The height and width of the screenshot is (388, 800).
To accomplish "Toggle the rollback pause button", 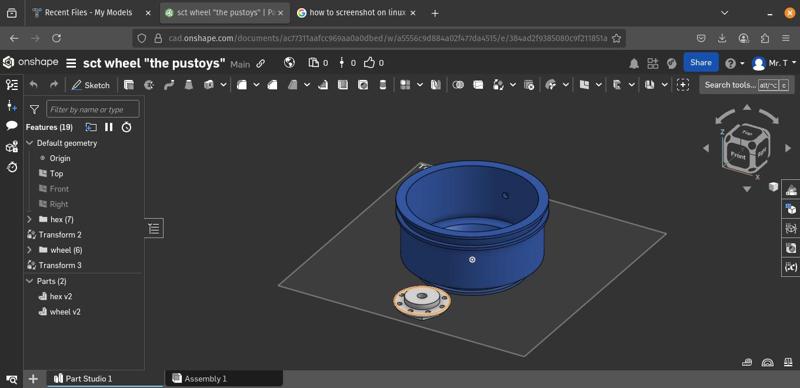I will tap(109, 127).
